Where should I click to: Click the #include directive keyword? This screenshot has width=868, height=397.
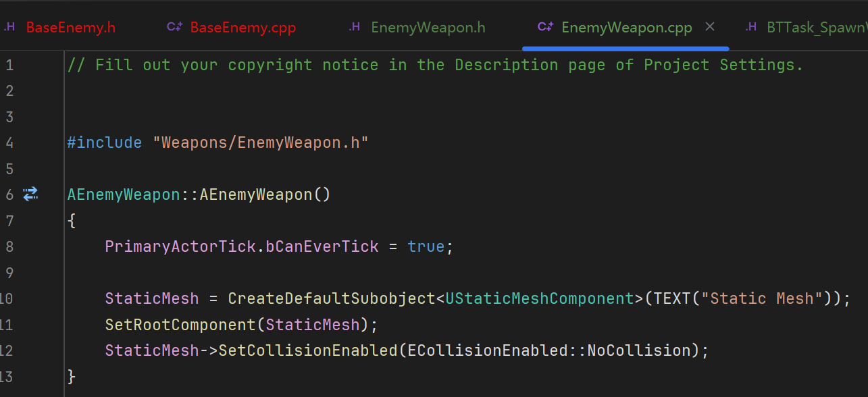click(105, 143)
